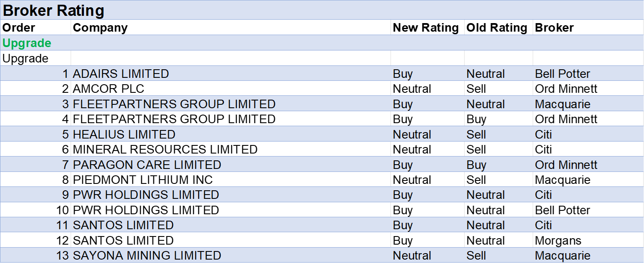Select the Ord Minnett broker cell
This screenshot has height=263, width=644.
(566, 165)
